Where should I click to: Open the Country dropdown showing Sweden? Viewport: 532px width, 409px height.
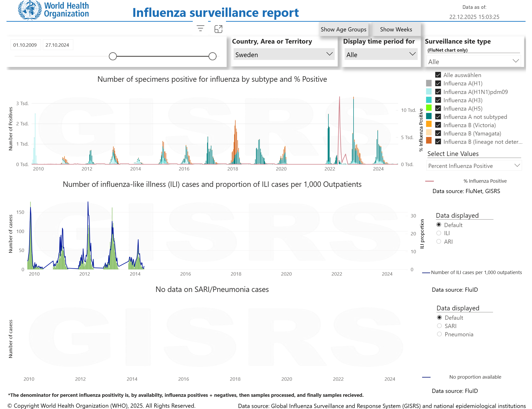coord(284,54)
